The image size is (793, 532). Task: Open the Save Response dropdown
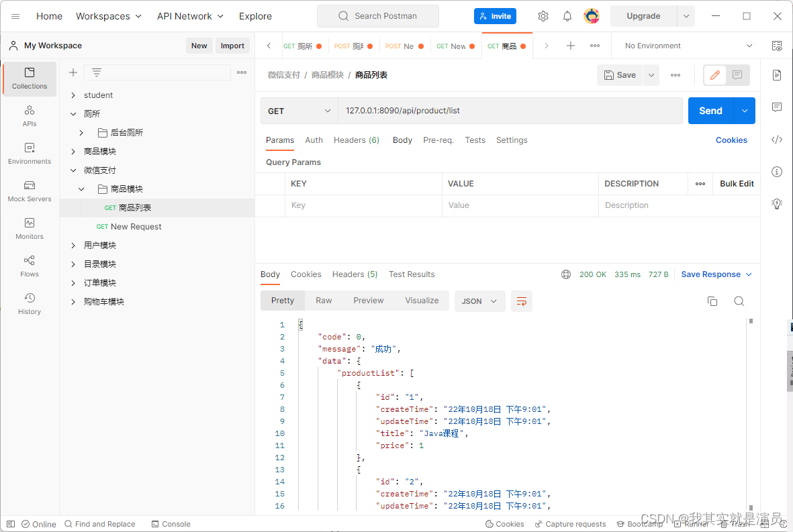click(716, 274)
